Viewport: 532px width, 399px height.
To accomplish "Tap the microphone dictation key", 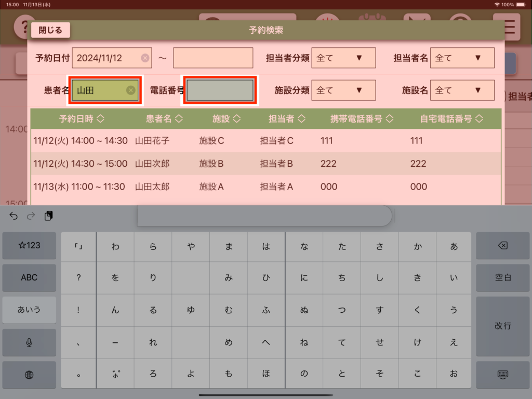I will (29, 342).
